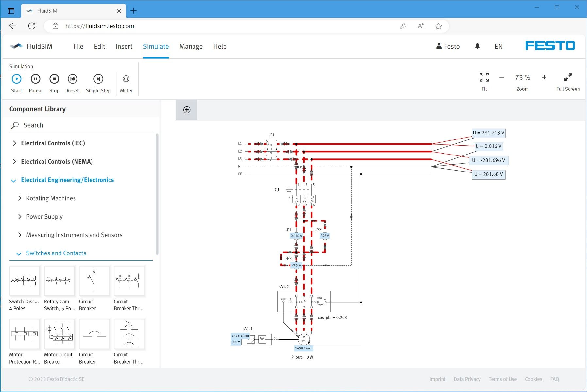Select the Simulate tab
Image resolution: width=587 pixels, height=392 pixels.
coord(156,46)
